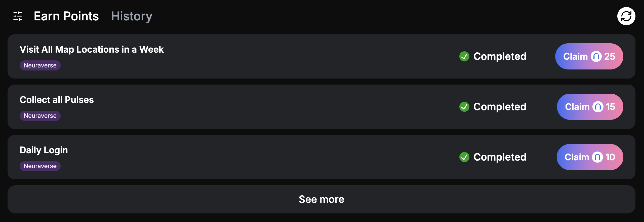Click Neuraverse tag under Visit All Map Locations
The height and width of the screenshot is (222, 644).
pos(40,65)
